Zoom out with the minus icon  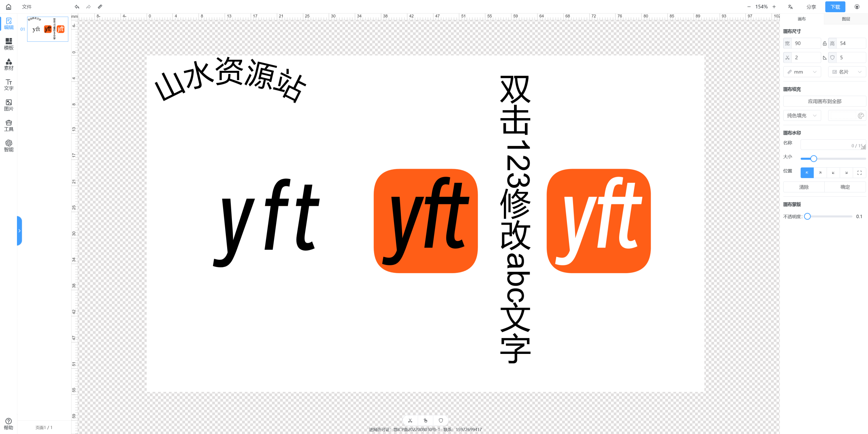click(x=749, y=7)
